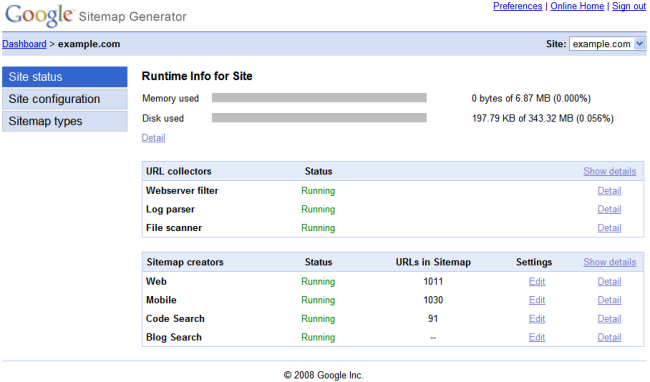Click the Running status of Log parser
The image size is (650, 382).
pyautogui.click(x=318, y=209)
